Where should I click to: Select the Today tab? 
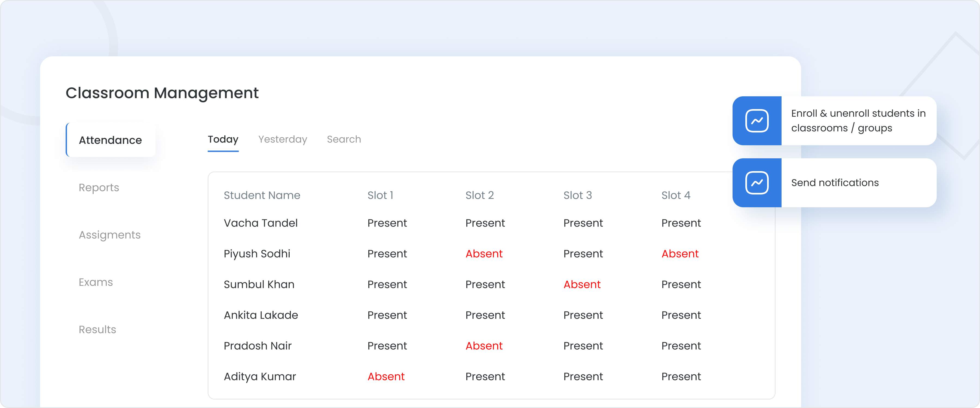click(x=223, y=139)
